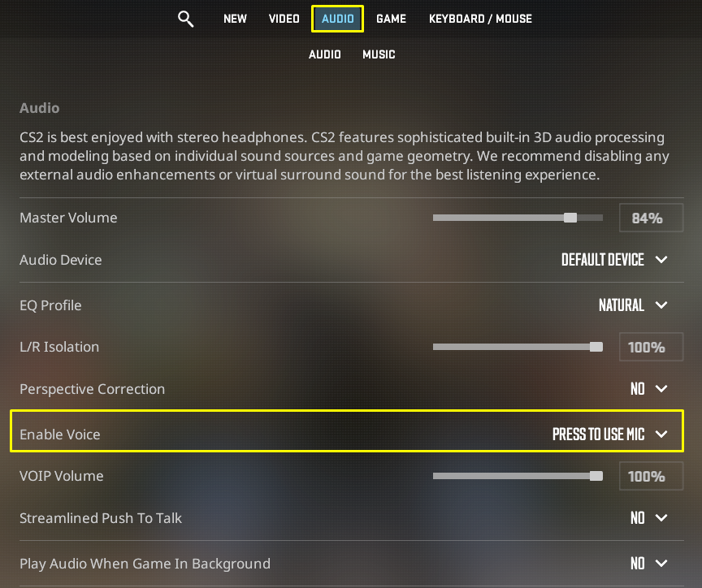The width and height of the screenshot is (702, 588).
Task: Click the Master Volume 84% value box
Action: click(x=651, y=218)
